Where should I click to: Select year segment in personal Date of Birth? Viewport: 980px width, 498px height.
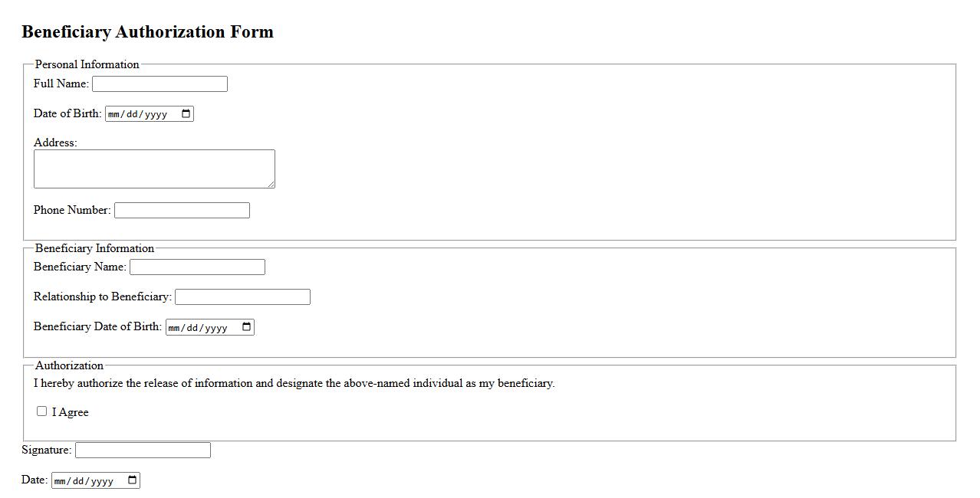156,114
